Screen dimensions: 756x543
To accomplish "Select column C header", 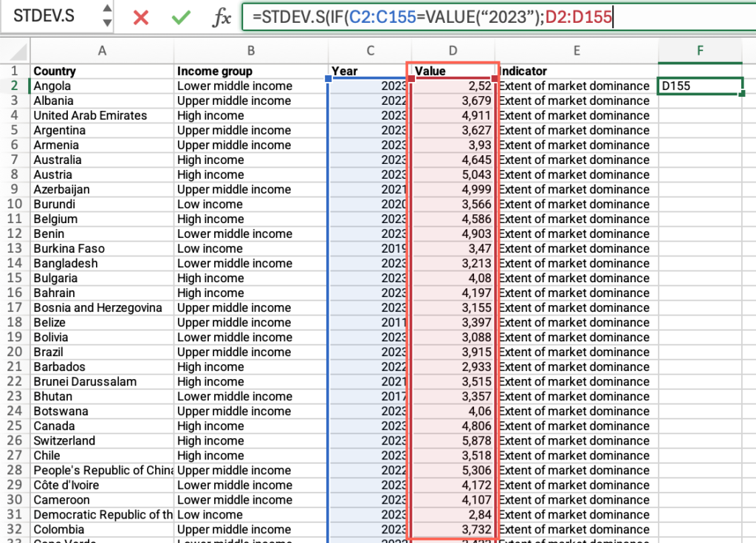I will pos(370,51).
